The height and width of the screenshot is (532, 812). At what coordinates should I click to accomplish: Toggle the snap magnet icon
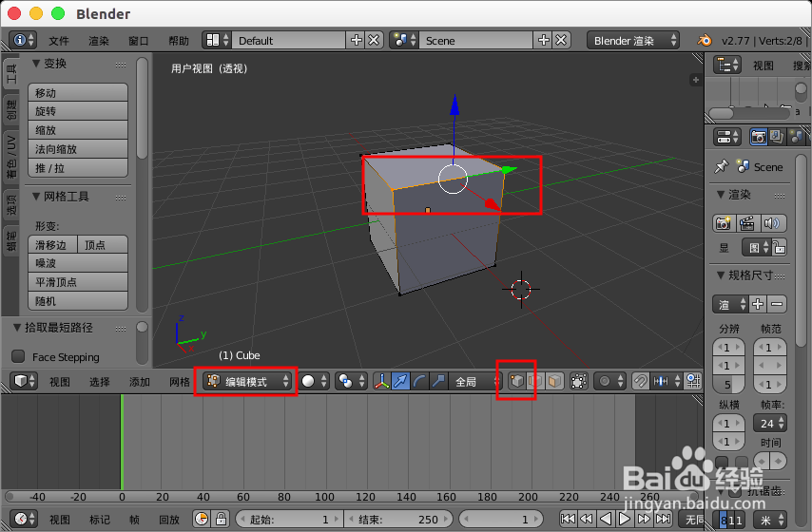(x=641, y=381)
